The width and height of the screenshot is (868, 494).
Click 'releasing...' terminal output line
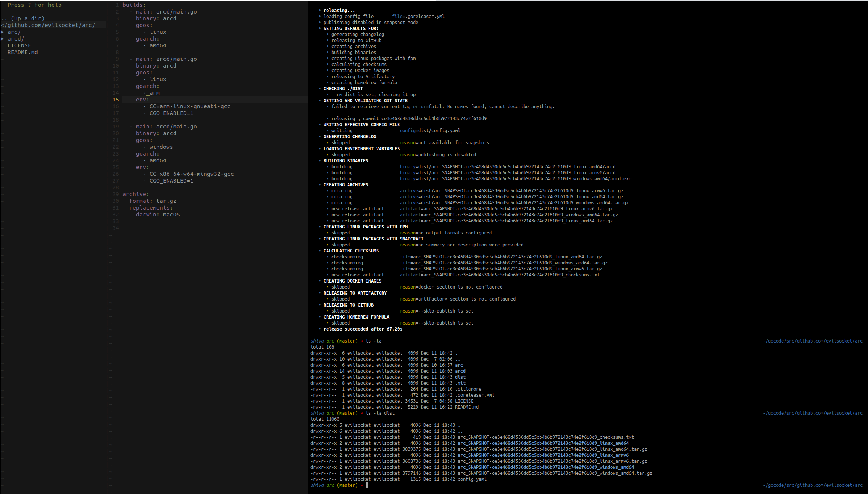[x=339, y=11]
